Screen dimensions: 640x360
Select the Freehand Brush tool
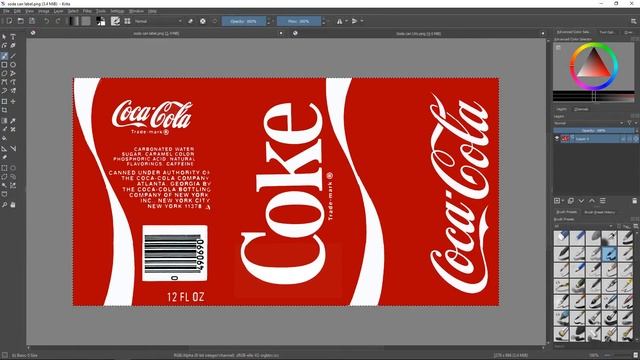pyautogui.click(x=4, y=56)
